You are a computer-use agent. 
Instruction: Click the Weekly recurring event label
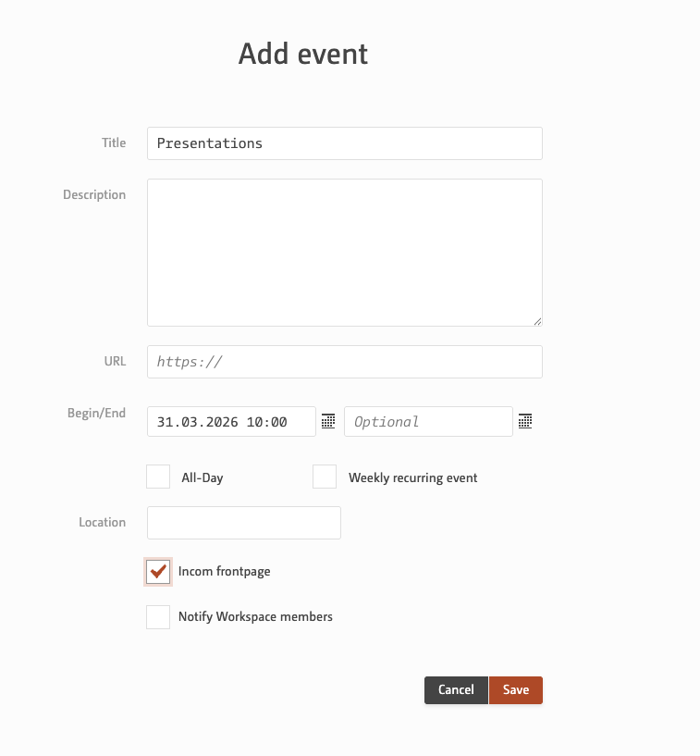coord(412,477)
